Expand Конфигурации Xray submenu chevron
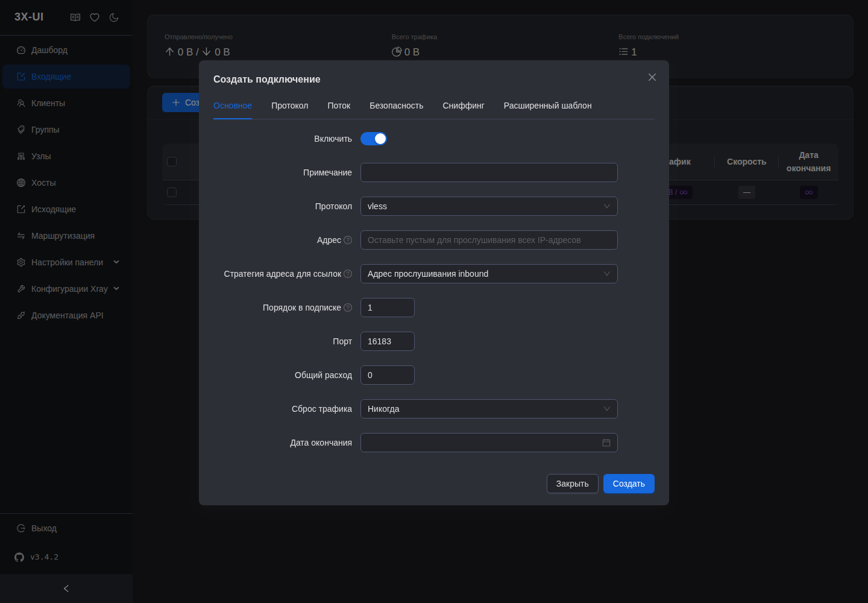Screen dimensions: 868x603 pos(116,289)
